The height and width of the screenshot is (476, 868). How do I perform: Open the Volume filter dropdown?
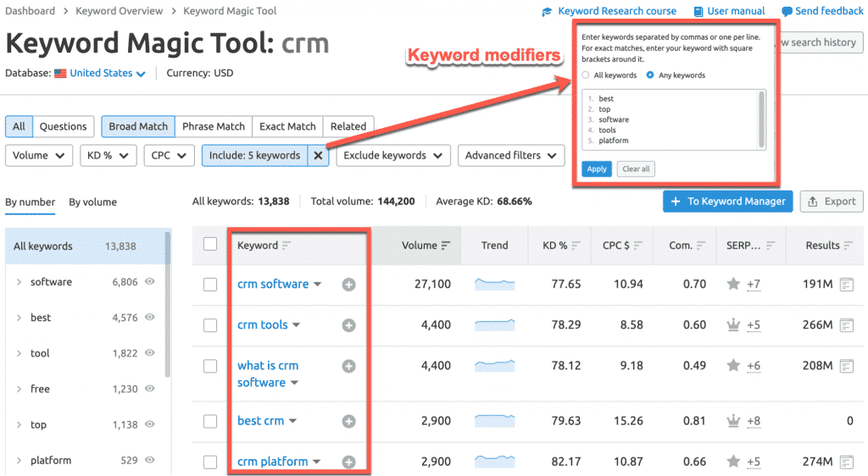coord(39,156)
